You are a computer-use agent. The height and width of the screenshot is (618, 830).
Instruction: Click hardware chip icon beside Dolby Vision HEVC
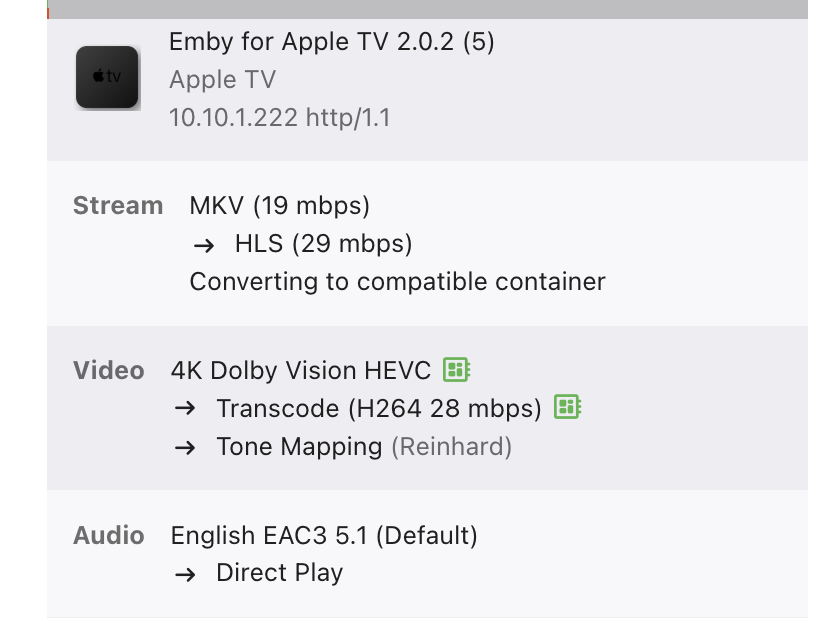(456, 370)
